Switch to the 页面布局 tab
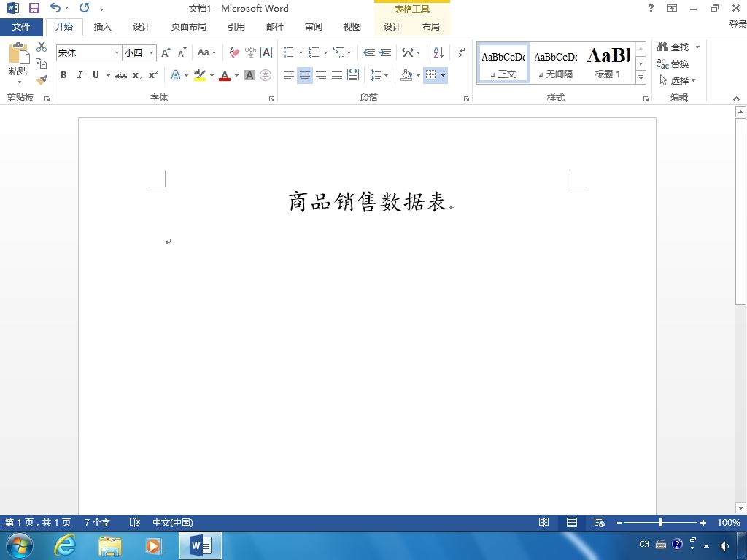This screenshot has height=560, width=747. coord(189,27)
